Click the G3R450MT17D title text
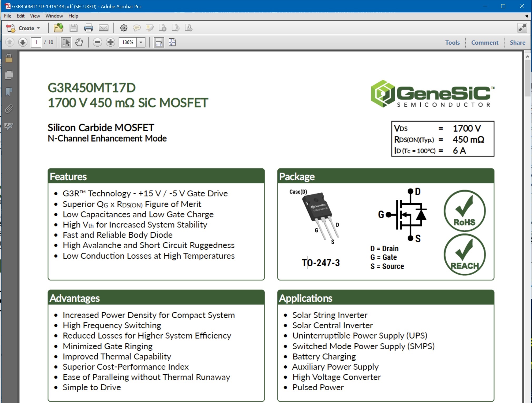Screen dimensions: 532x403 coord(92,88)
